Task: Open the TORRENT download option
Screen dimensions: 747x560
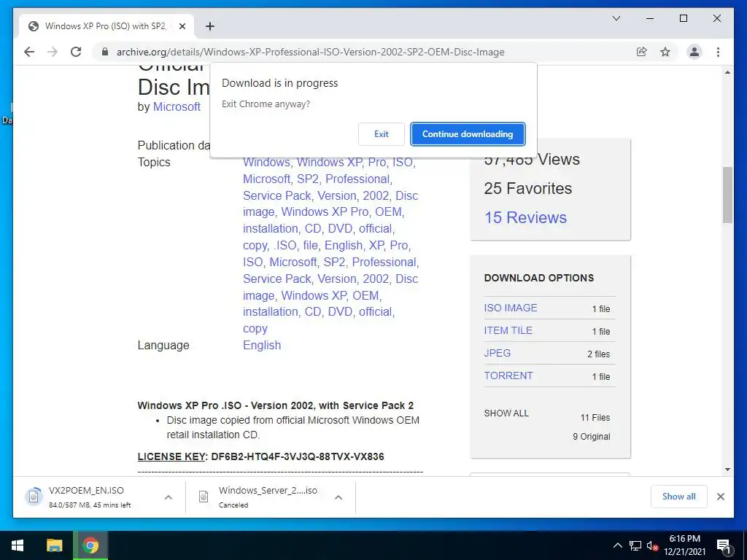Action: tap(508, 376)
